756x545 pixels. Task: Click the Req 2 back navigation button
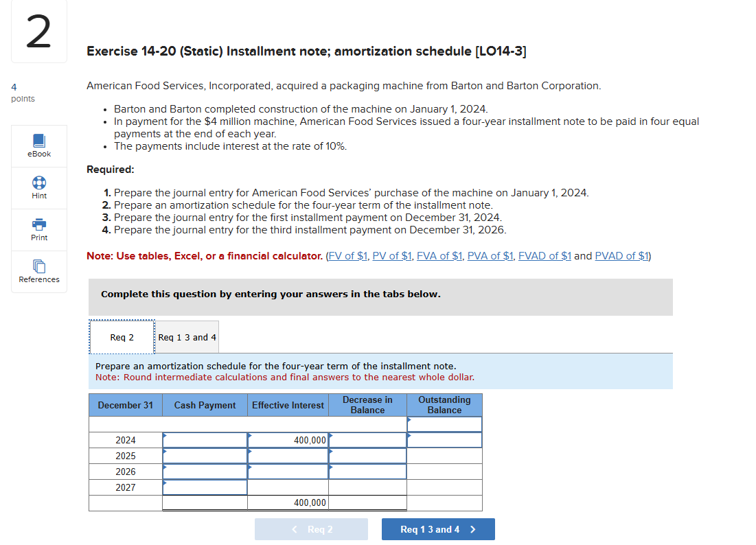pyautogui.click(x=311, y=529)
